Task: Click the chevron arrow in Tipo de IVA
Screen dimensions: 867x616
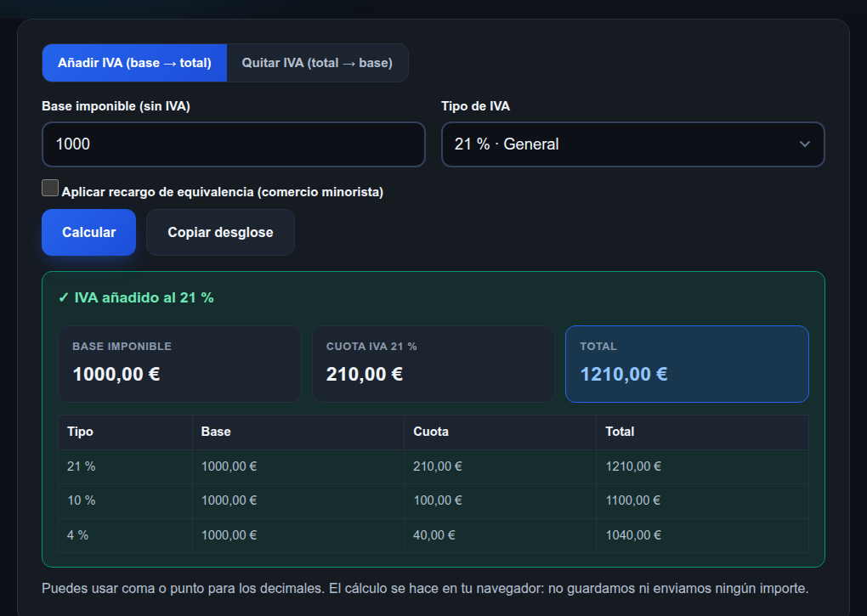Action: pos(804,144)
